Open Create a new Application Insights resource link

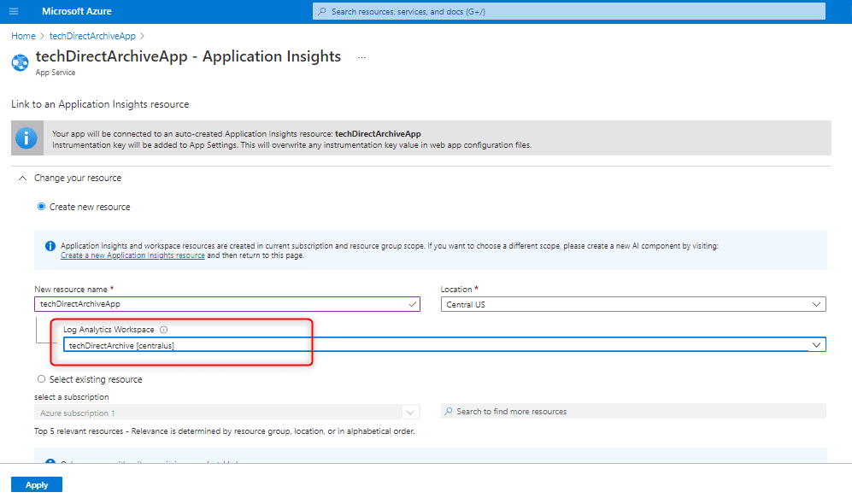(x=132, y=255)
